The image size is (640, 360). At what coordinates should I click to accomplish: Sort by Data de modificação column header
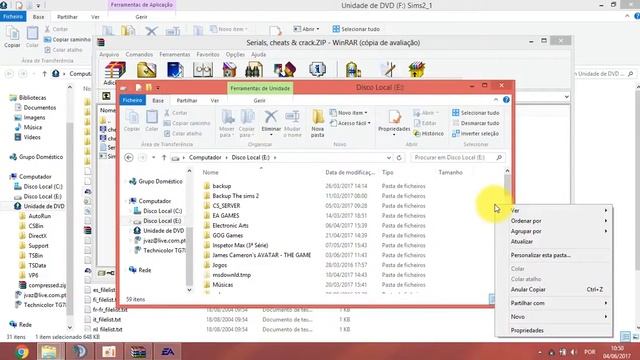[x=350, y=173]
